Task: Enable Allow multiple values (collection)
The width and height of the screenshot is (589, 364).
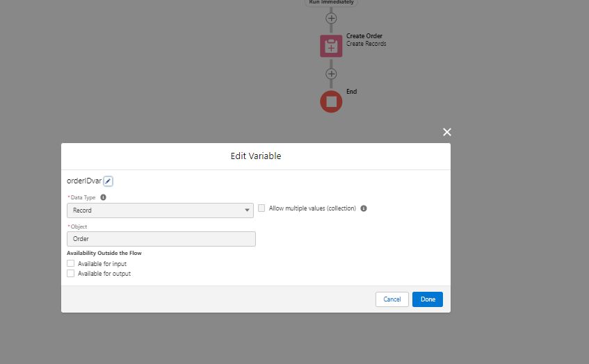Action: 262,208
